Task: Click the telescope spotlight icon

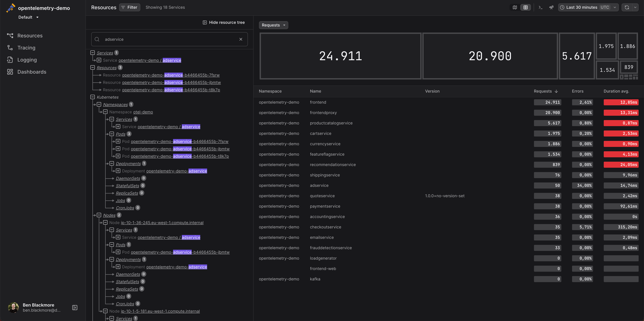Action: point(551,8)
